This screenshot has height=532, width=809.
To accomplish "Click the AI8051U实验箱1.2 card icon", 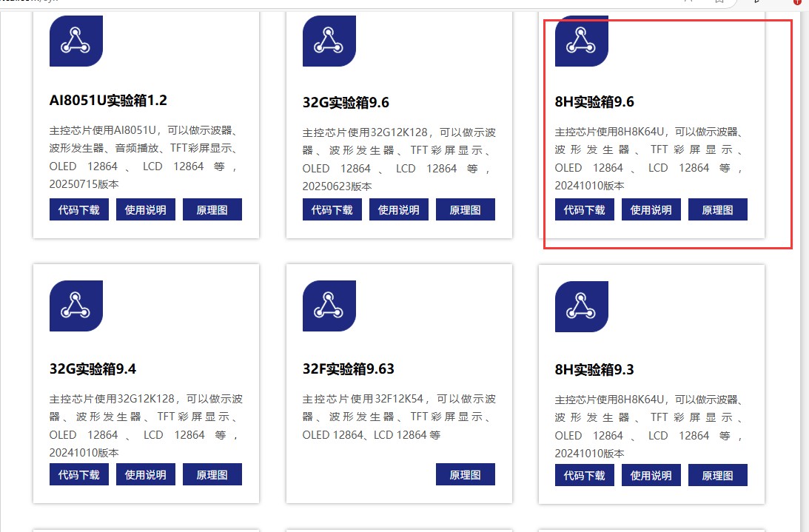I will pos(75,41).
